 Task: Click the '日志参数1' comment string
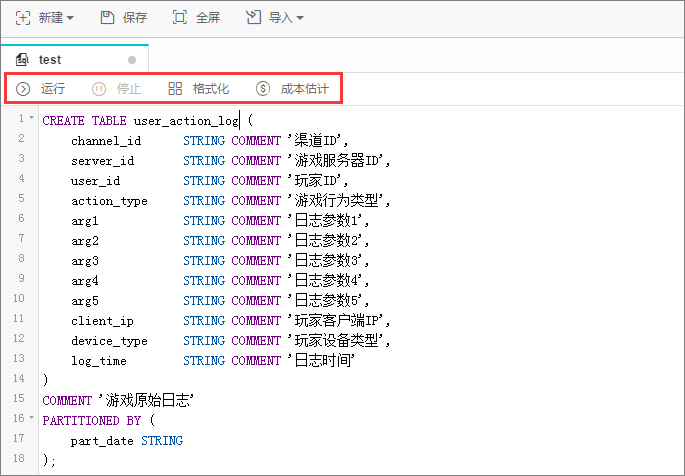pos(325,221)
